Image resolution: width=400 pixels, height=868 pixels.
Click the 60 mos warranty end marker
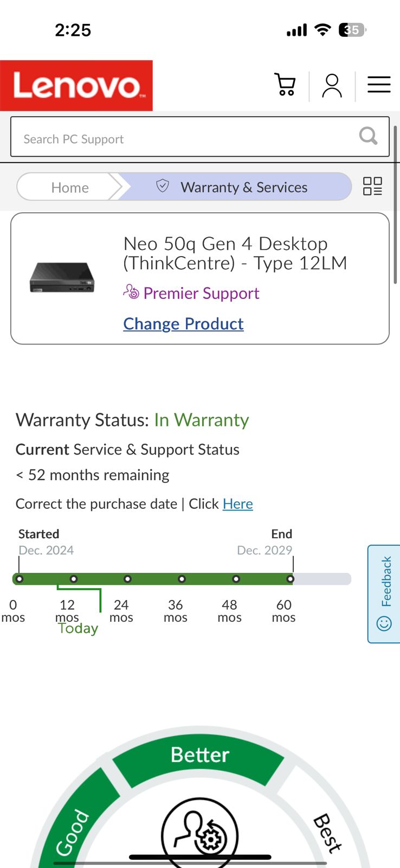(x=291, y=579)
